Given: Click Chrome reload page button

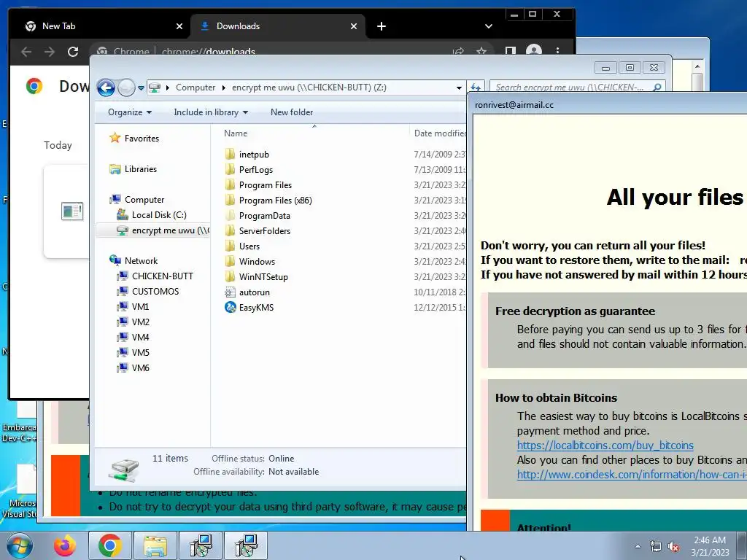Looking at the screenshot, I should click(73, 52).
